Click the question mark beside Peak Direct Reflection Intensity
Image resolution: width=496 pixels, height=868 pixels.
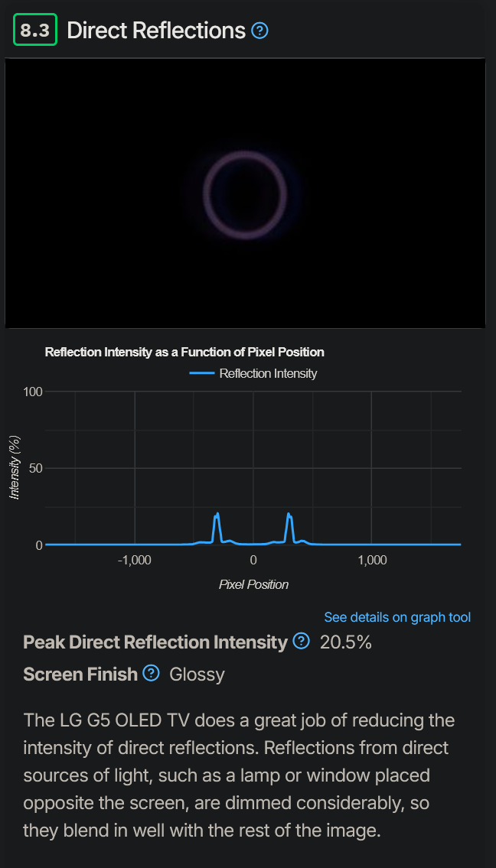[301, 642]
